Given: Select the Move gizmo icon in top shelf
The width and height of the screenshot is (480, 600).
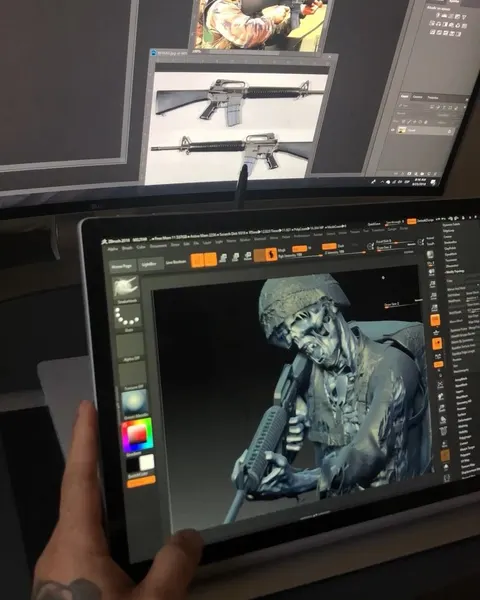Looking at the screenshot, I should [x=223, y=258].
